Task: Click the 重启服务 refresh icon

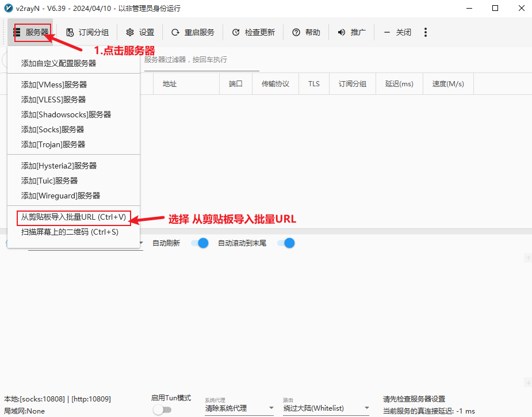Action: click(x=175, y=32)
